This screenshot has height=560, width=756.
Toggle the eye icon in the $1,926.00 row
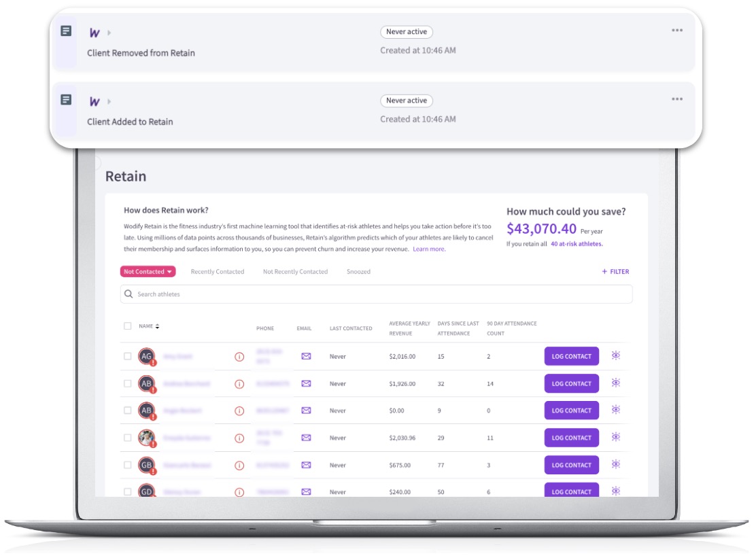pos(616,383)
